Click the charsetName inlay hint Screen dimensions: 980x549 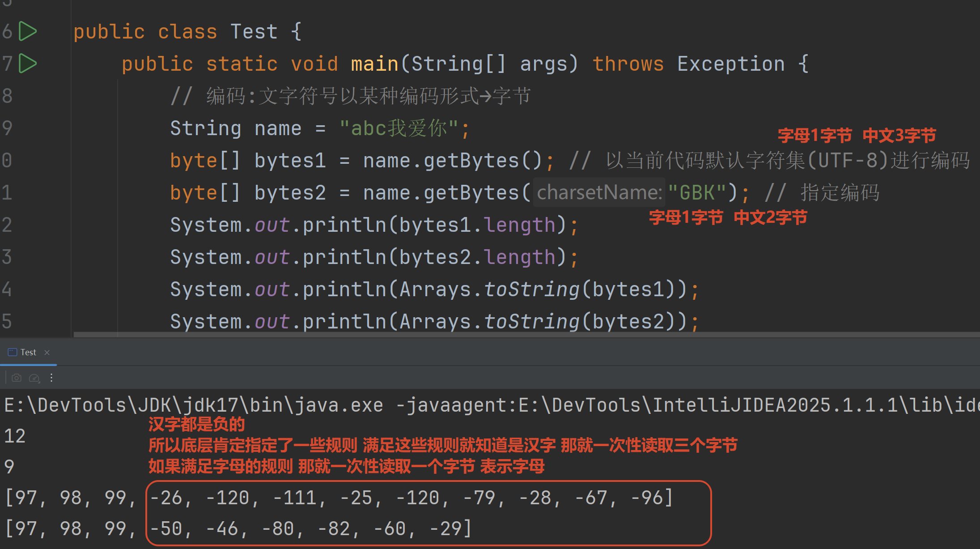point(599,193)
